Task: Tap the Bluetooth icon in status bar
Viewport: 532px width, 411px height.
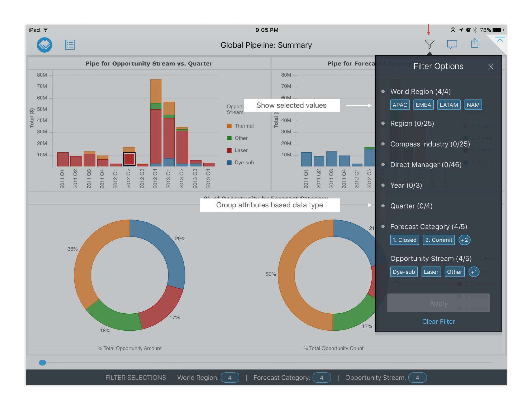Action: pyautogui.click(x=475, y=30)
